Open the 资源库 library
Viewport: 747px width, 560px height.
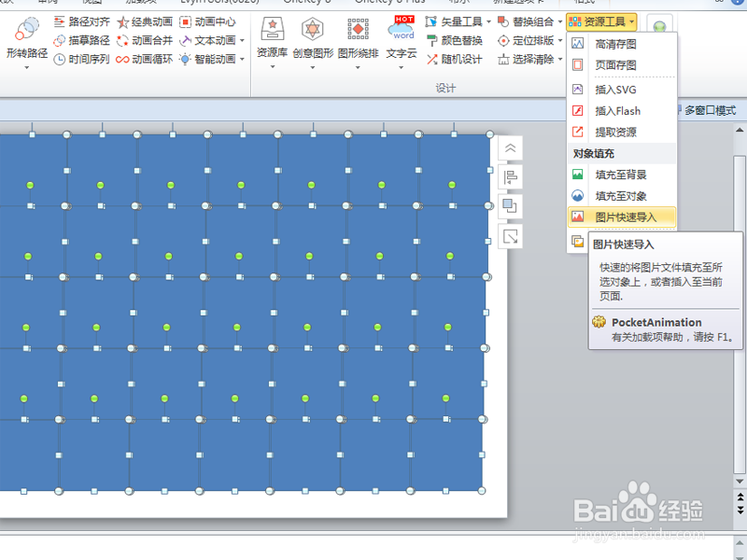[x=272, y=37]
